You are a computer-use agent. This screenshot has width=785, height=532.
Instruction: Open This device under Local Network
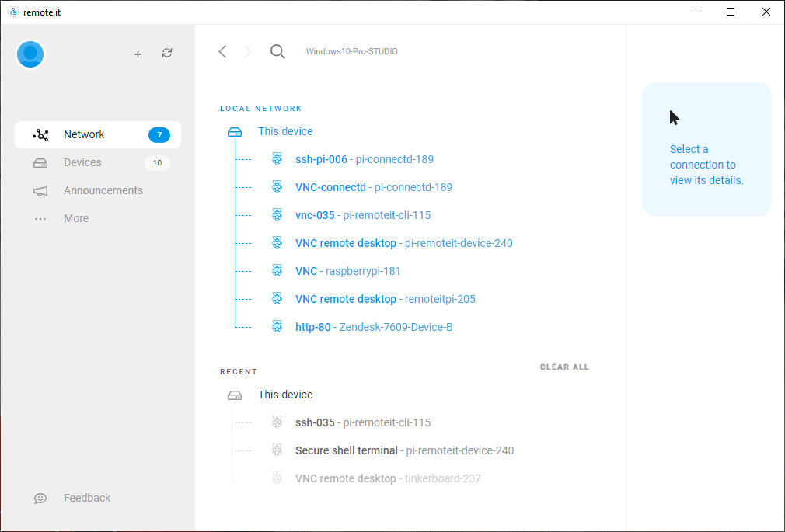pyautogui.click(x=285, y=131)
